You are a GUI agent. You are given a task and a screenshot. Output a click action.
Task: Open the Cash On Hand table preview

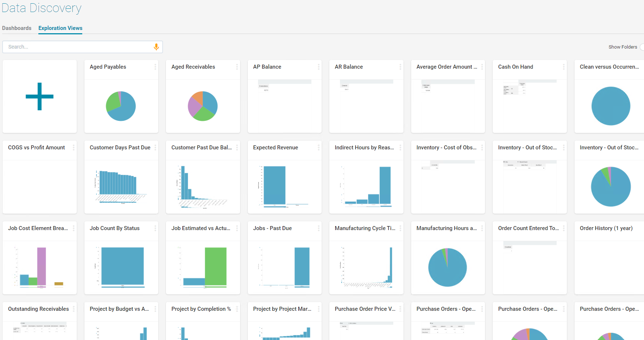click(x=530, y=106)
